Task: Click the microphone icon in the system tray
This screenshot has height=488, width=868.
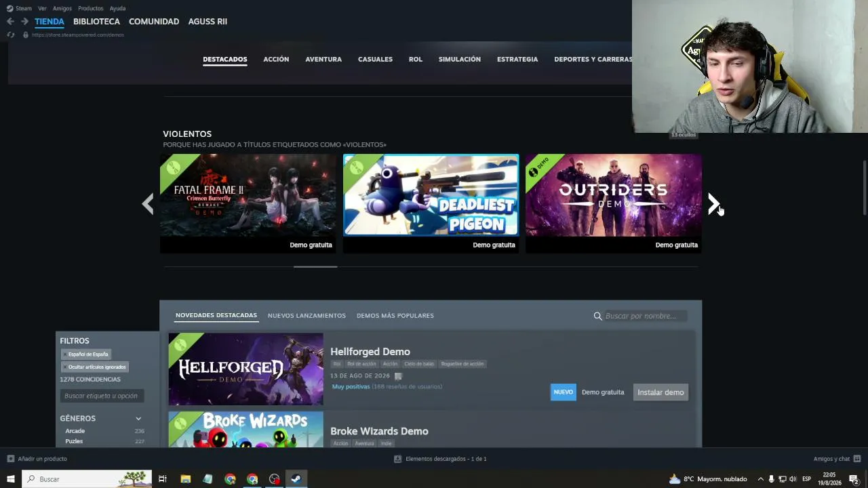Action: [771, 479]
